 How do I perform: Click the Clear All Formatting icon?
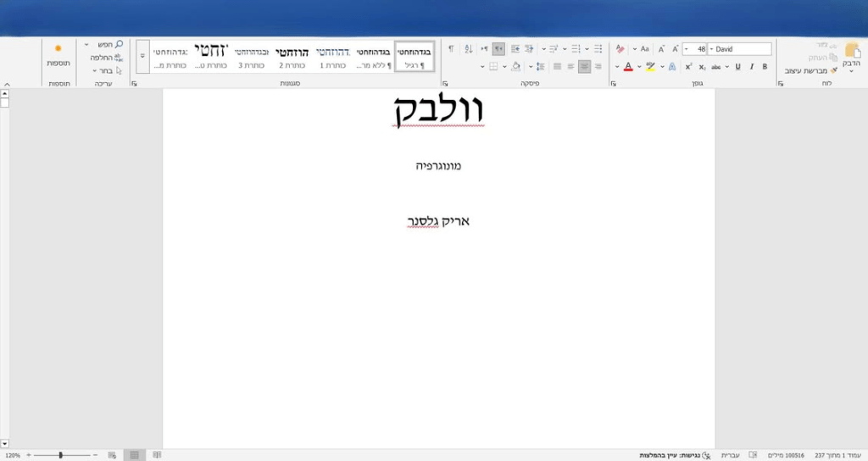pyautogui.click(x=620, y=49)
